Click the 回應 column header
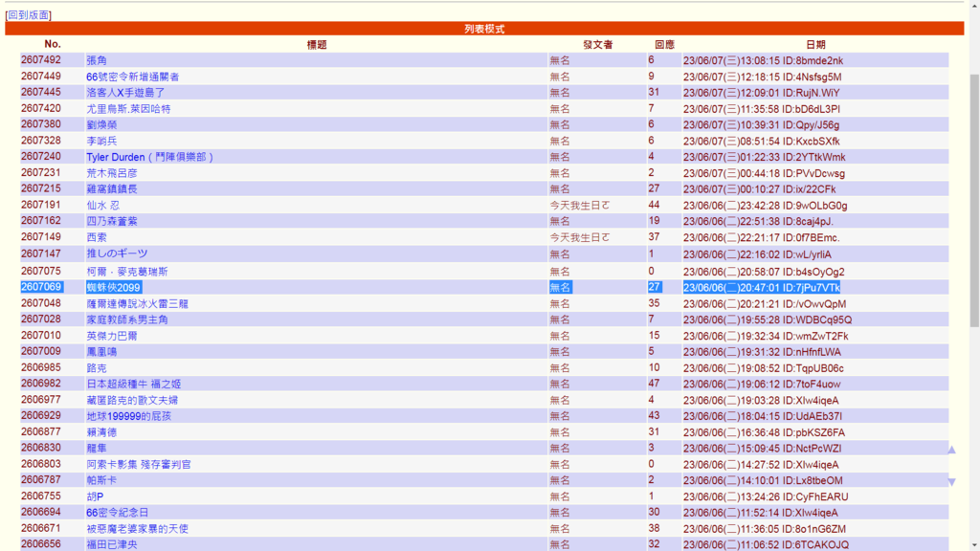Image resolution: width=980 pixels, height=551 pixels. pos(664,44)
